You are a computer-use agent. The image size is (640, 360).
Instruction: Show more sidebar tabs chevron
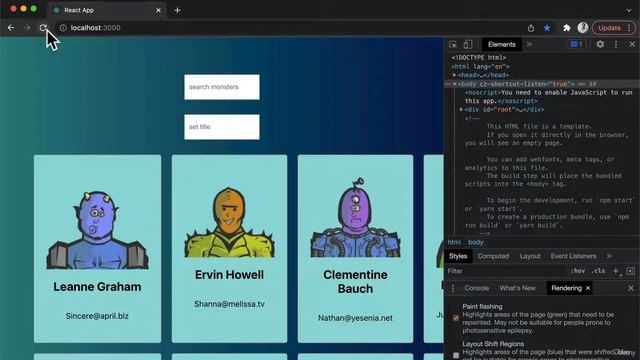point(609,256)
